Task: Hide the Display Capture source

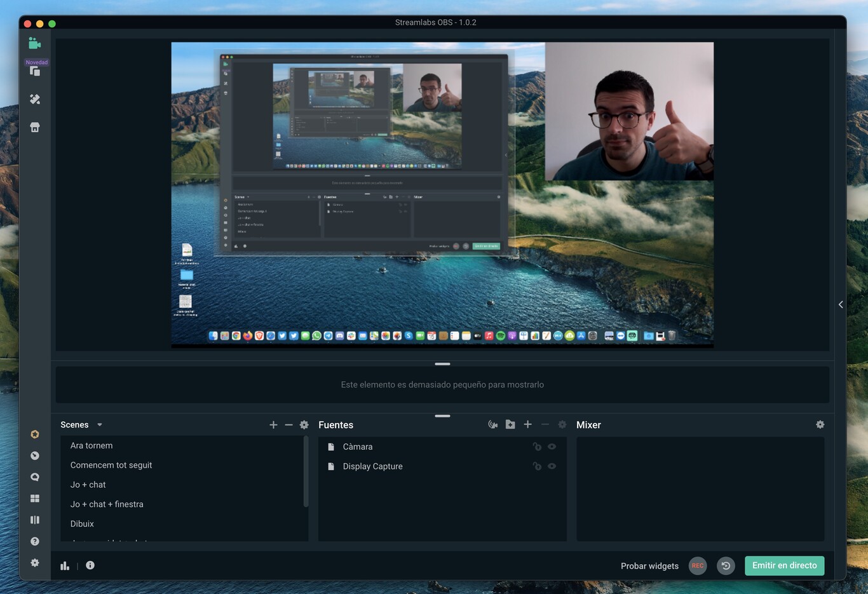Action: [552, 466]
